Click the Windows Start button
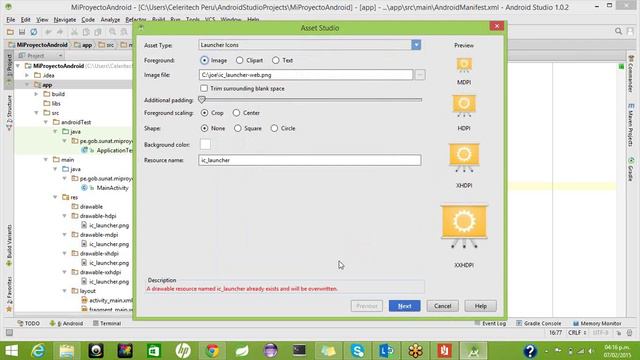Viewport: 640px width, 360px height. (11, 351)
